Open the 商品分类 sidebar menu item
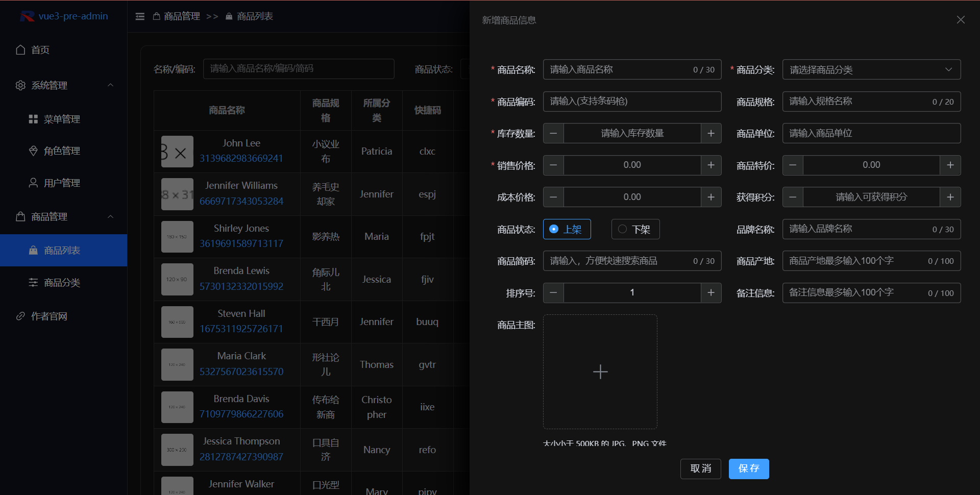Viewport: 980px width, 495px height. (63, 282)
